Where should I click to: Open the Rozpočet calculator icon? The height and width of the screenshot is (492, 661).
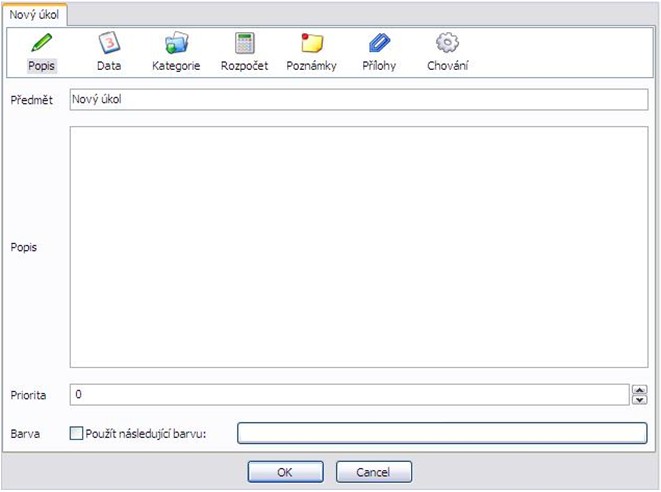click(x=245, y=43)
